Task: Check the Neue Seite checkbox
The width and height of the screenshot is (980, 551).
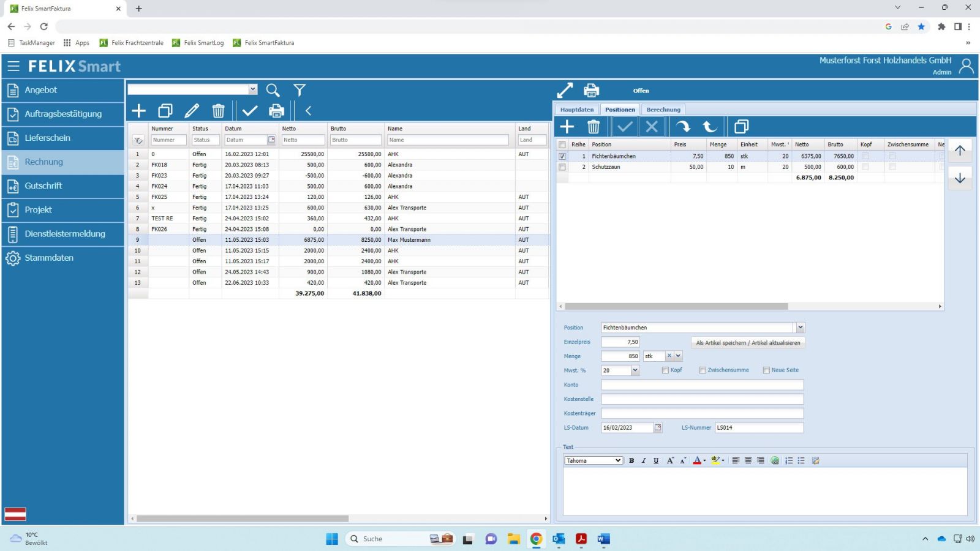Action: 766,370
